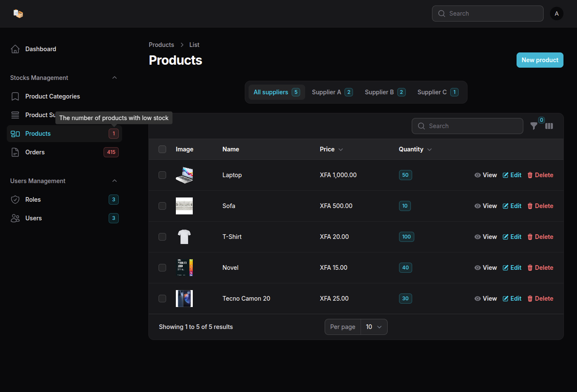Select the Laptop row checkbox
This screenshot has height=392, width=577.
click(x=162, y=175)
